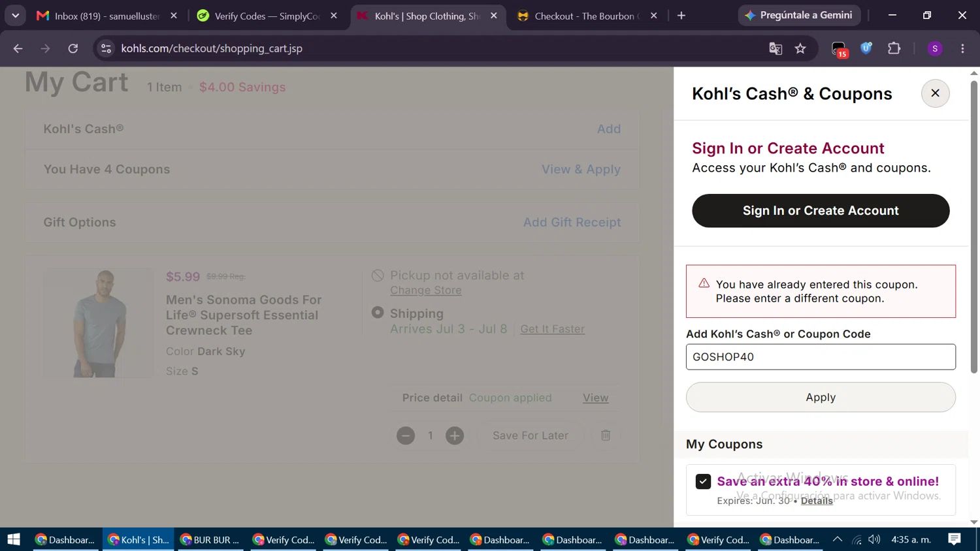Viewport: 980px width, 551px height.
Task: Open the volume tray icon
Action: coord(874,539)
